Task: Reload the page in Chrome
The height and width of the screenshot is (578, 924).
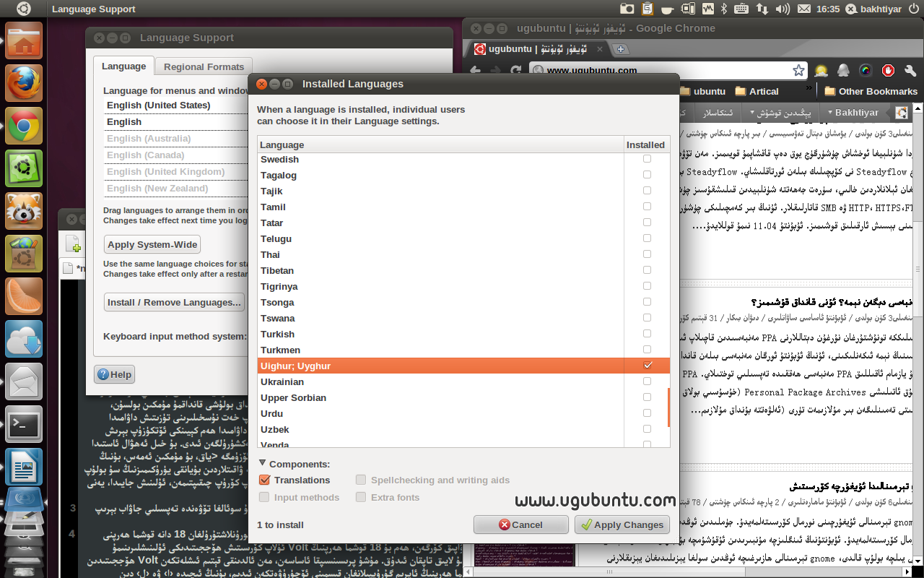Action: pos(515,71)
